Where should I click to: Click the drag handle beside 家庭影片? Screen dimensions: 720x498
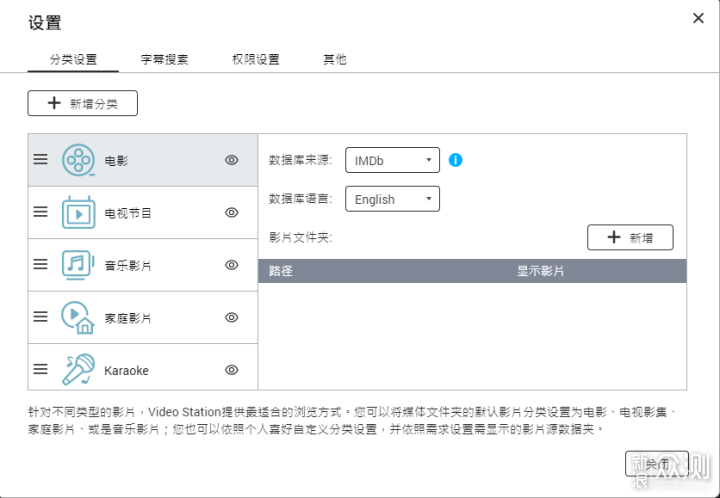(40, 316)
